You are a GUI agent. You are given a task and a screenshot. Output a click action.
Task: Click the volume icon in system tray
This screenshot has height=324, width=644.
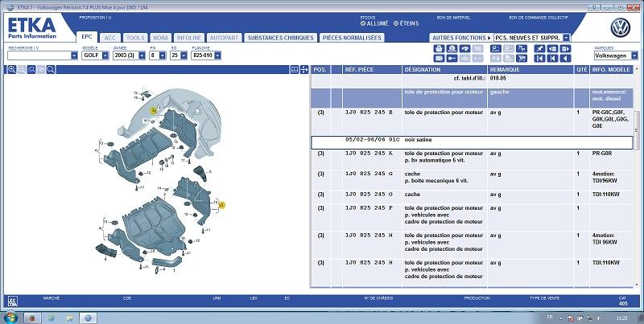point(600,318)
